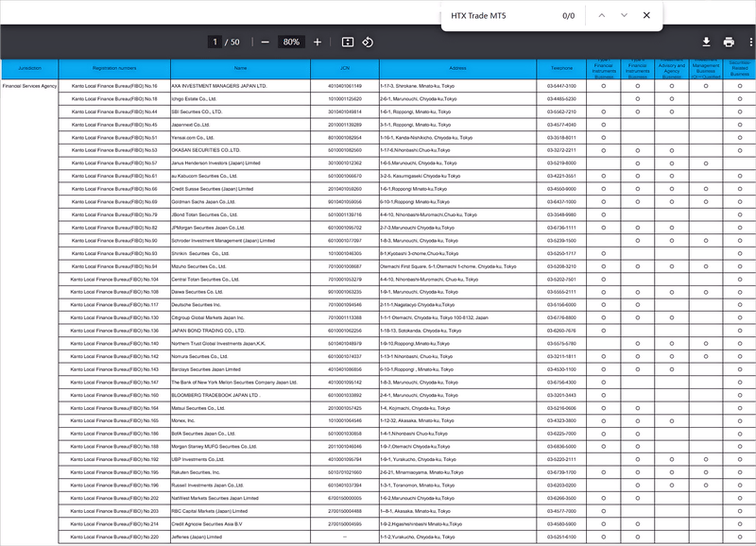Download the PDF file
This screenshot has height=546, width=756.
coord(706,43)
